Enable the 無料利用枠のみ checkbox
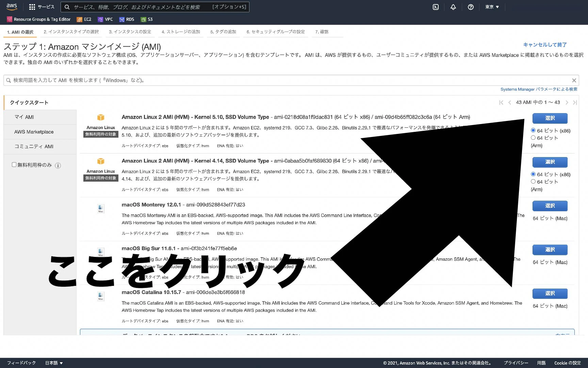 (14, 165)
